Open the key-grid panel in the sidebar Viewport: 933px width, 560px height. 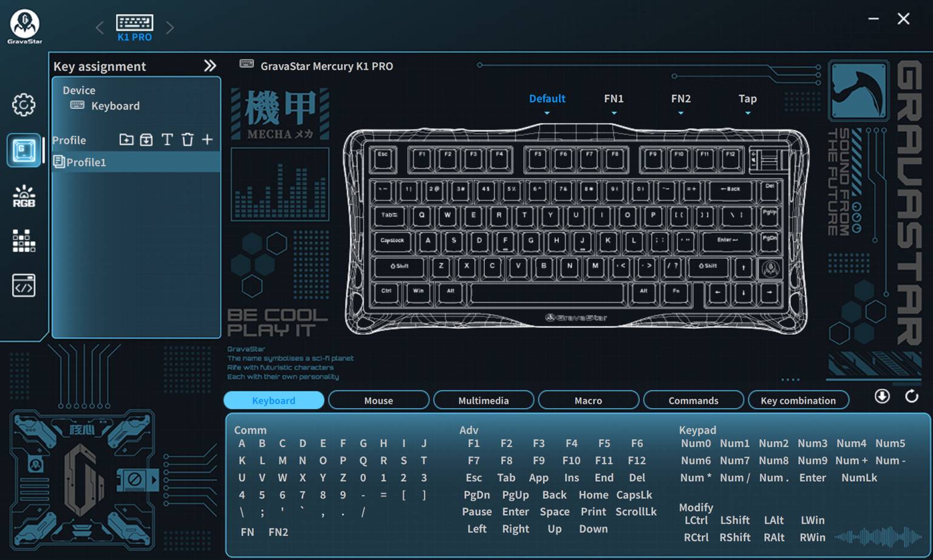23,240
